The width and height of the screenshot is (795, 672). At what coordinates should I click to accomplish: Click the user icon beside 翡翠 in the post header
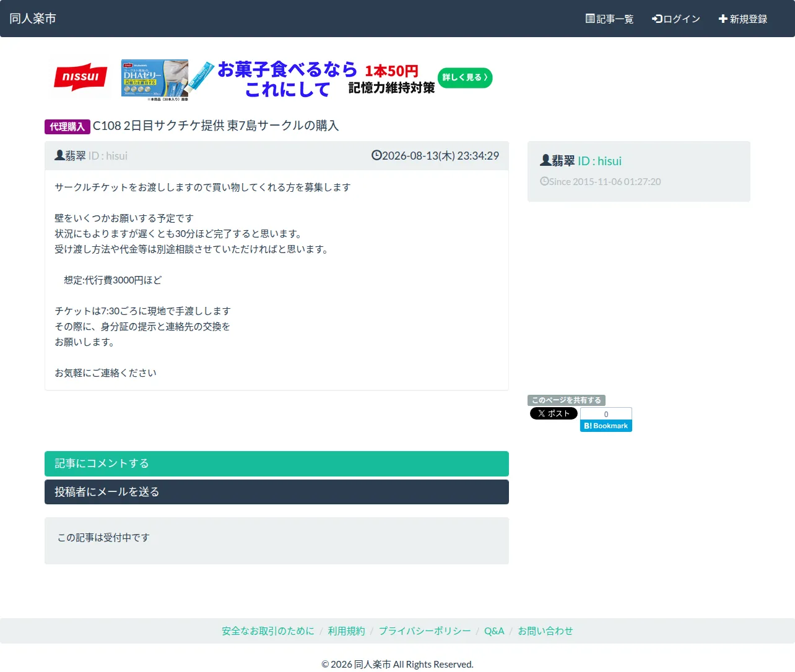(x=59, y=155)
